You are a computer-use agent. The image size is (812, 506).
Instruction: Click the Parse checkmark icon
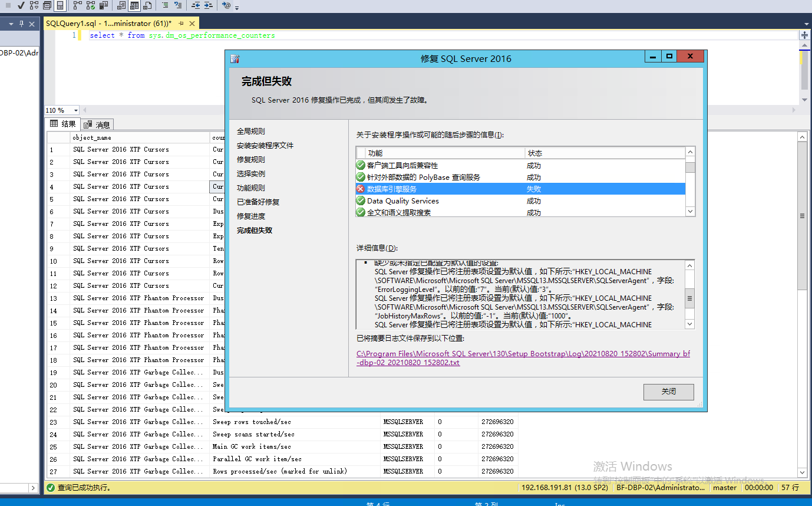[x=21, y=5]
